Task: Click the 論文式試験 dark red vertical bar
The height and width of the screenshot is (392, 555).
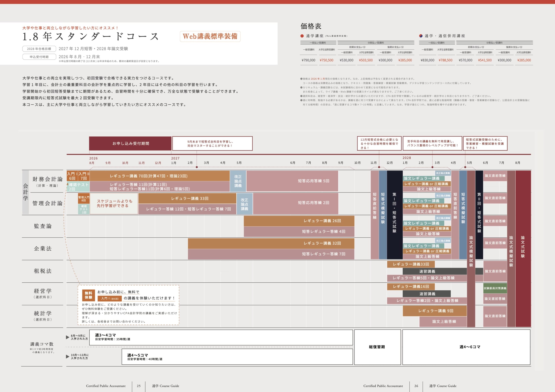Action: click(523, 249)
